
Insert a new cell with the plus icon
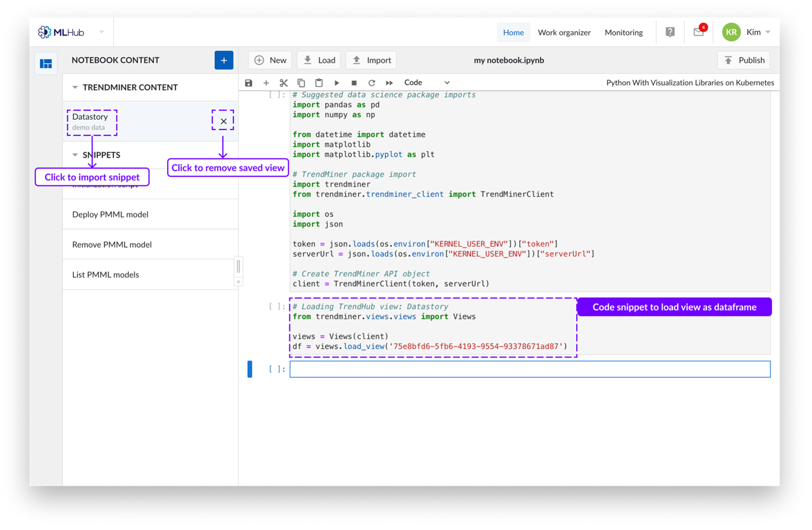point(266,83)
